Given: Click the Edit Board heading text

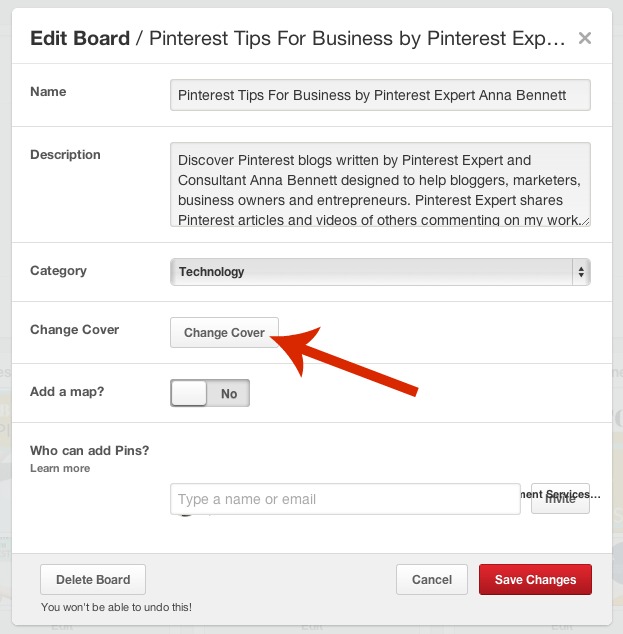Looking at the screenshot, I should click(x=80, y=38).
